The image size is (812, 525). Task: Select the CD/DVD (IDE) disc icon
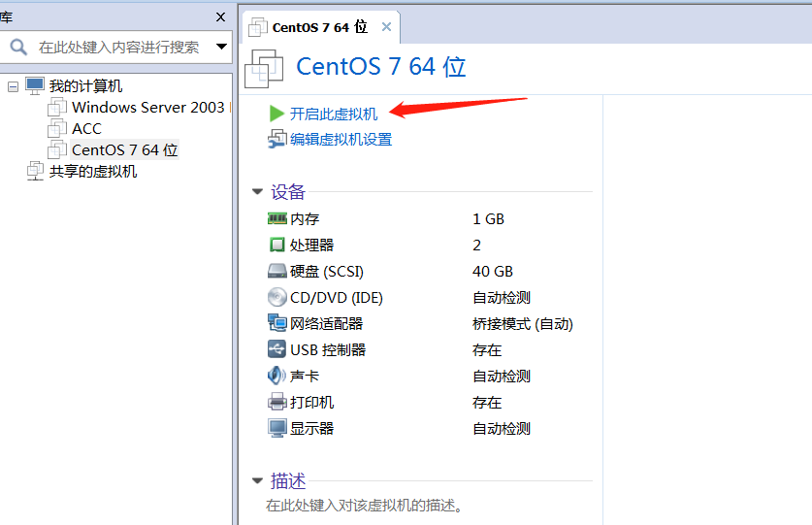pos(277,298)
